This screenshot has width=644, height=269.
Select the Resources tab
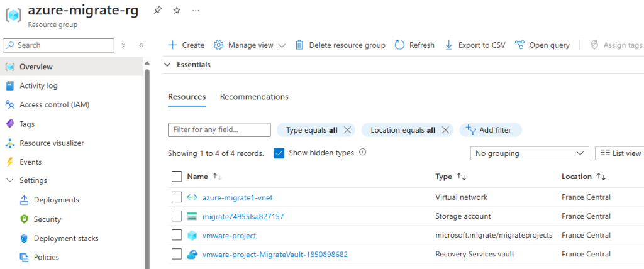click(x=187, y=97)
